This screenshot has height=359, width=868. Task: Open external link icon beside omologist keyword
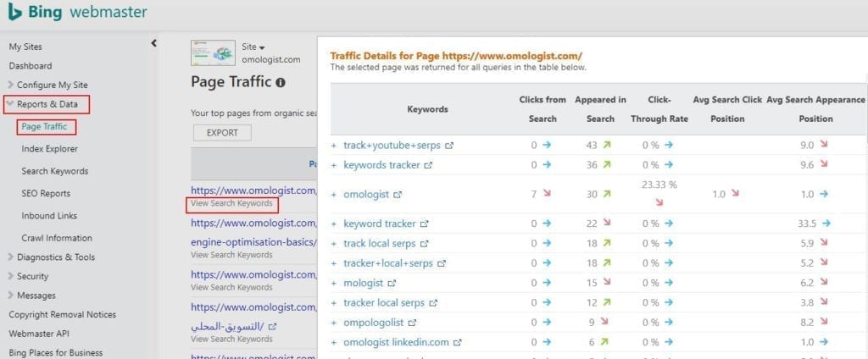pos(398,195)
